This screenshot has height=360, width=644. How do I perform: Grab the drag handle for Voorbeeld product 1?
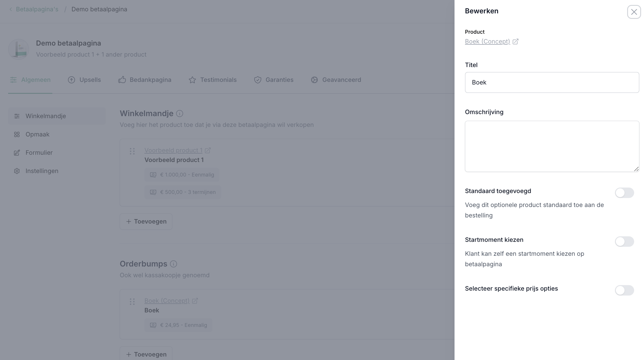tap(132, 151)
